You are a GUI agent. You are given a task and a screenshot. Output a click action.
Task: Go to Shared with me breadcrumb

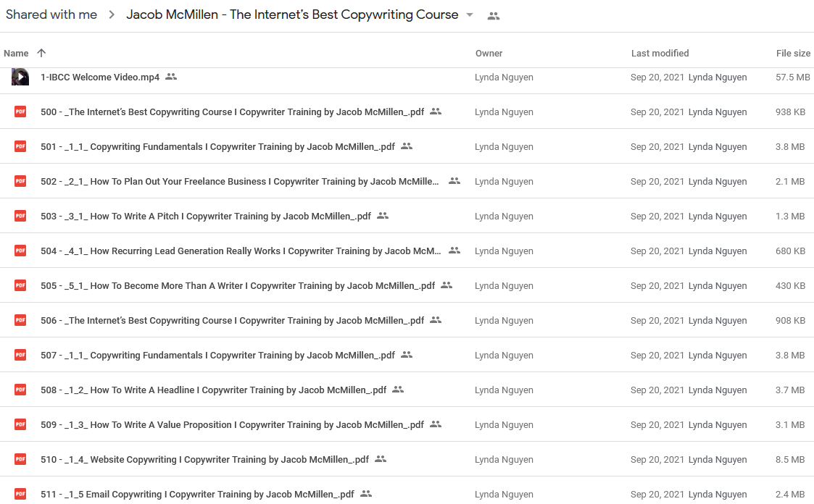pos(51,14)
